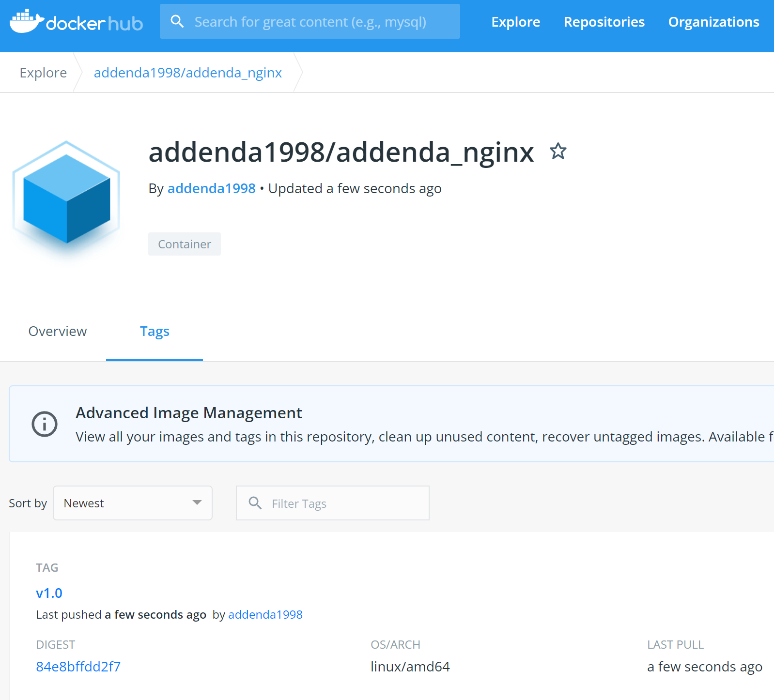
Task: Click the Advanced Image Management heading
Action: (189, 413)
